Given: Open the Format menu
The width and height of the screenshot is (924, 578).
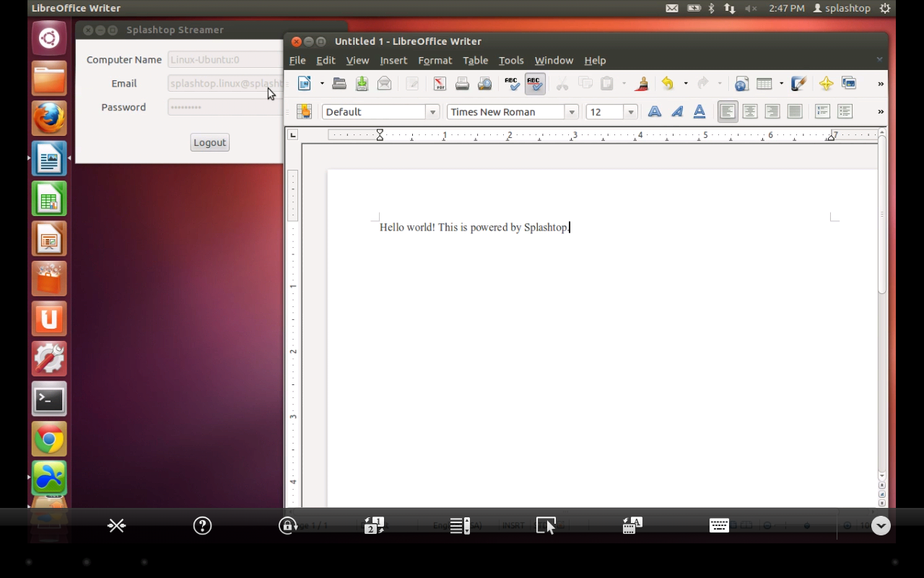Looking at the screenshot, I should coord(435,61).
